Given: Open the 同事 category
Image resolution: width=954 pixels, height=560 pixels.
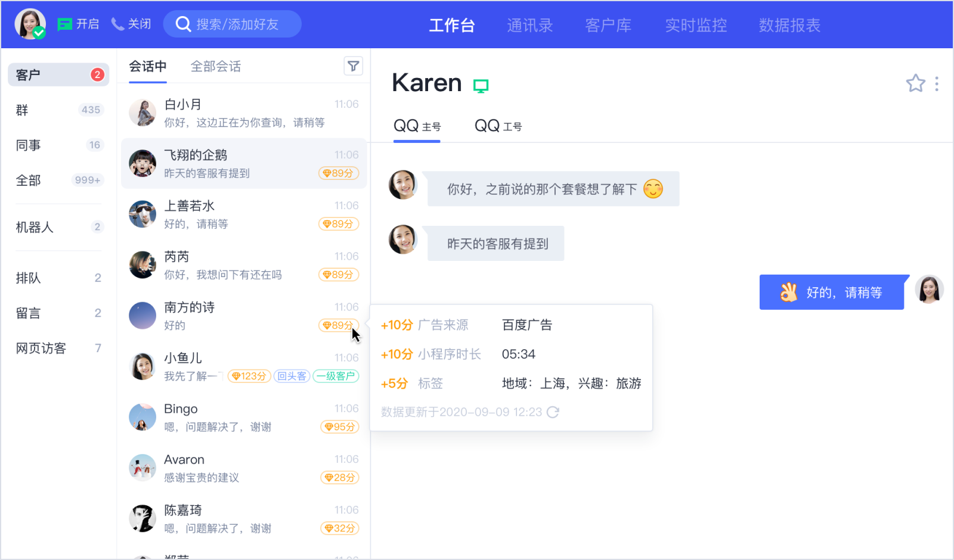Looking at the screenshot, I should 58,145.
